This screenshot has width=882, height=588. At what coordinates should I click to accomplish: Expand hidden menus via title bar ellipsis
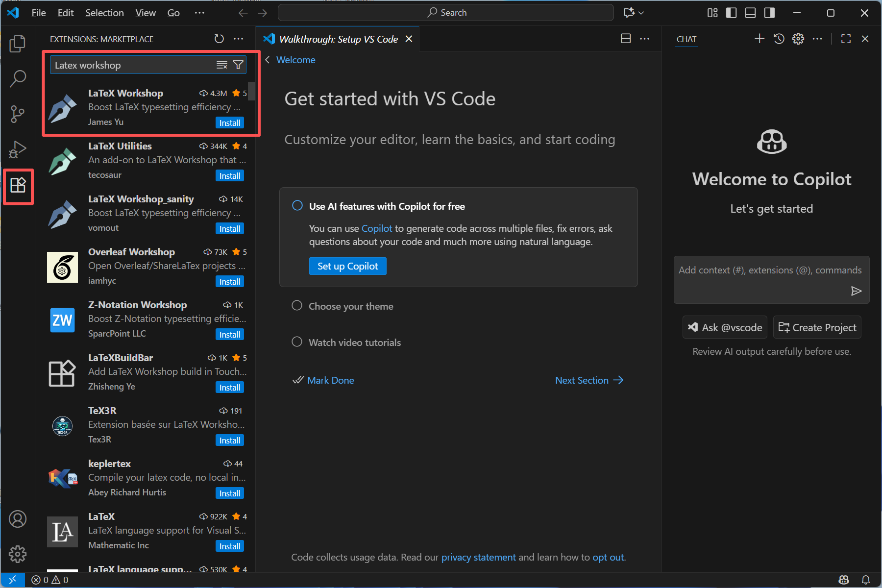point(199,13)
